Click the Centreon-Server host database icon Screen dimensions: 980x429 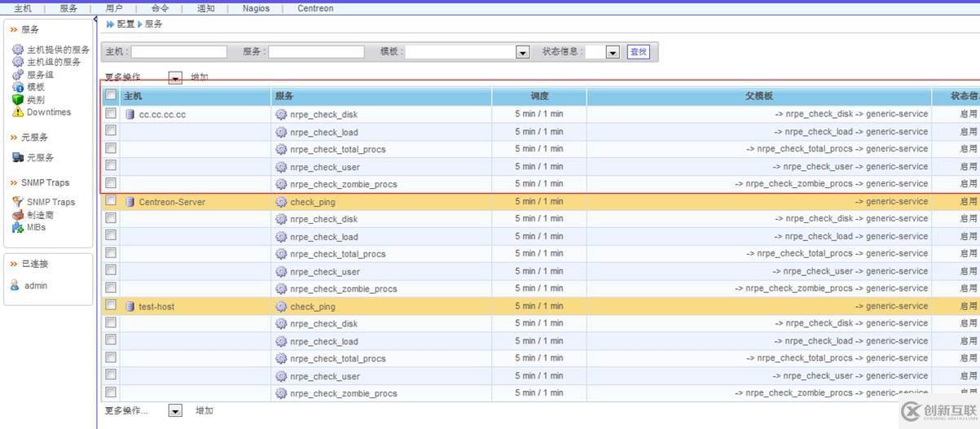click(x=130, y=202)
